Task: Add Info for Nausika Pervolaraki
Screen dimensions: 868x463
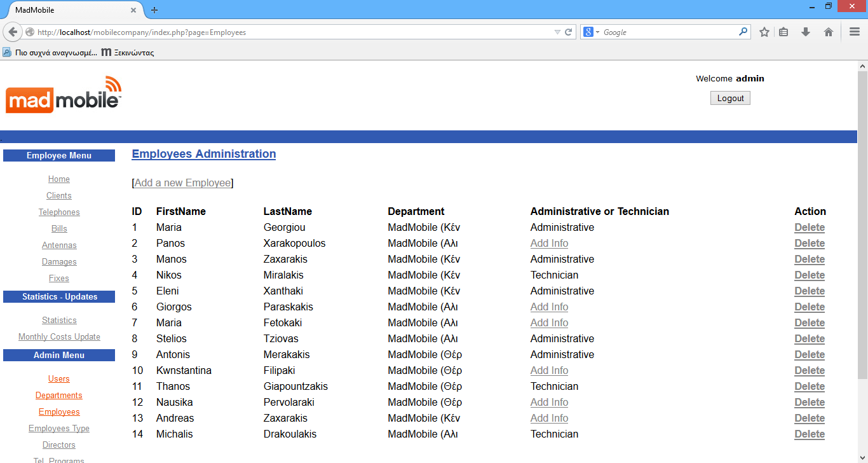Action: click(549, 403)
